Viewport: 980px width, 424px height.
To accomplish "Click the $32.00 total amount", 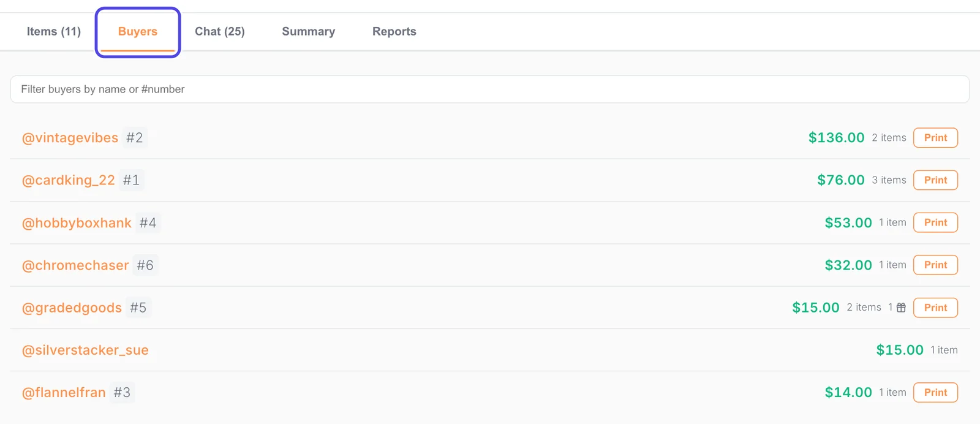I will point(848,265).
